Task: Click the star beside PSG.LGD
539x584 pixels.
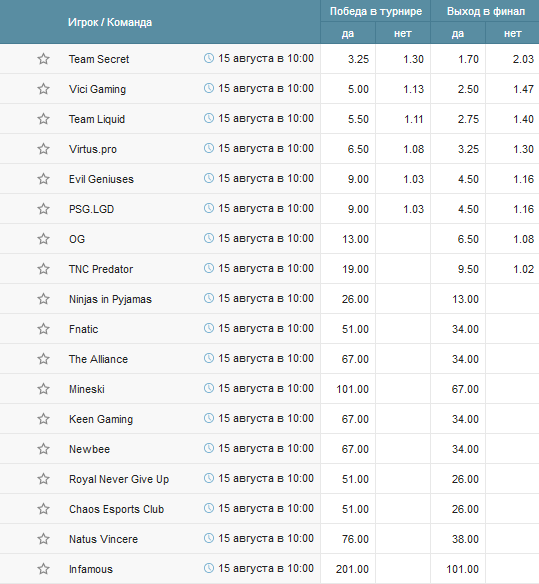Action: pyautogui.click(x=44, y=209)
